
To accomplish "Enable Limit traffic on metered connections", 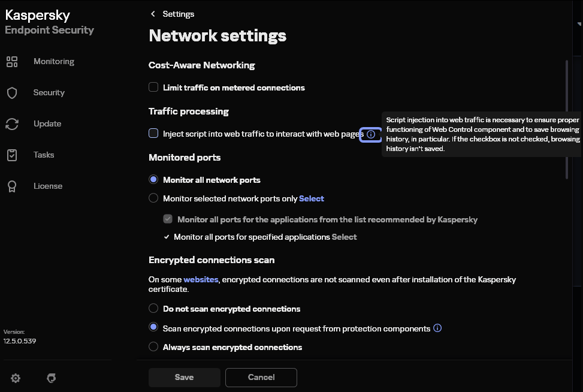I will (x=153, y=88).
